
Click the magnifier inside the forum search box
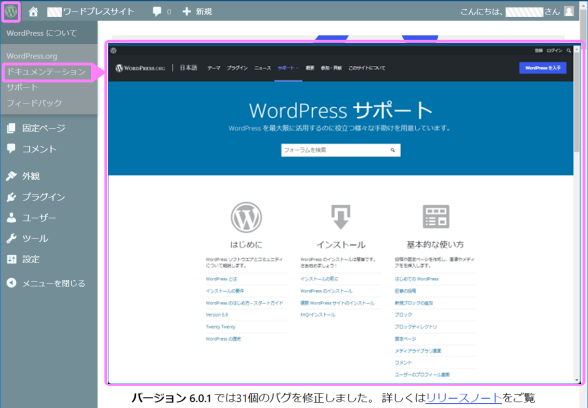pyautogui.click(x=393, y=150)
